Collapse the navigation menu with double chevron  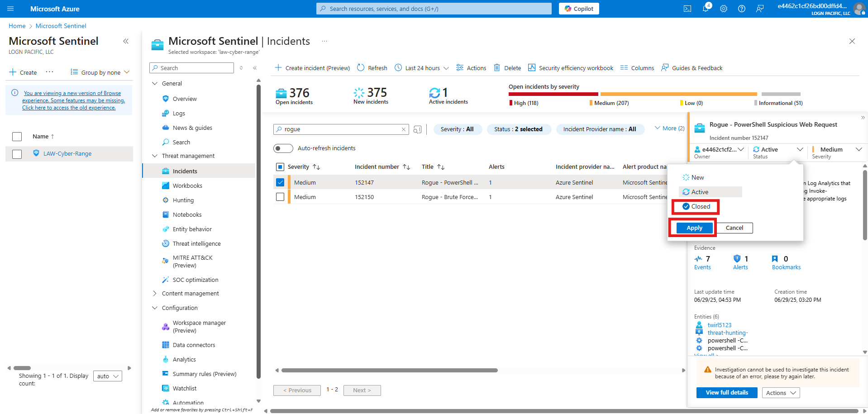(255, 68)
